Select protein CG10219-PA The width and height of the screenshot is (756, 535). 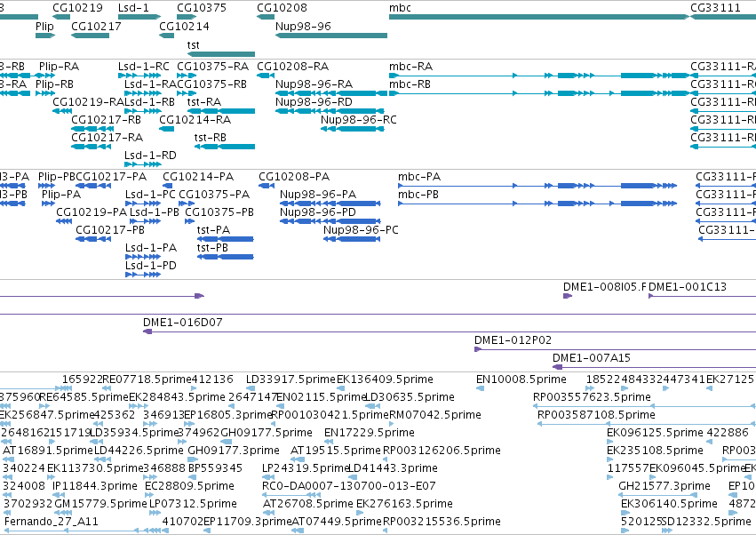[64, 221]
